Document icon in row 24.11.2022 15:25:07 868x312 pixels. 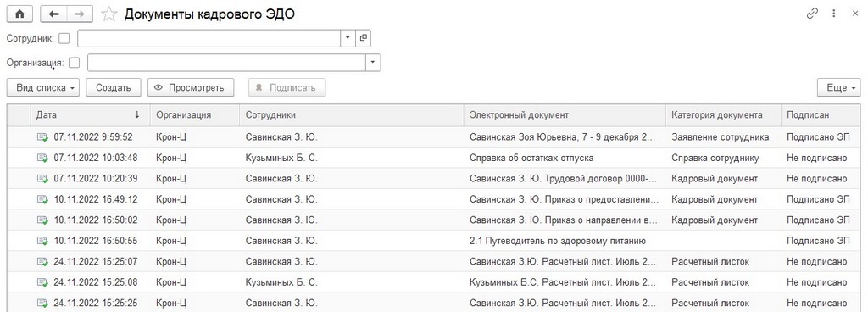point(42,262)
